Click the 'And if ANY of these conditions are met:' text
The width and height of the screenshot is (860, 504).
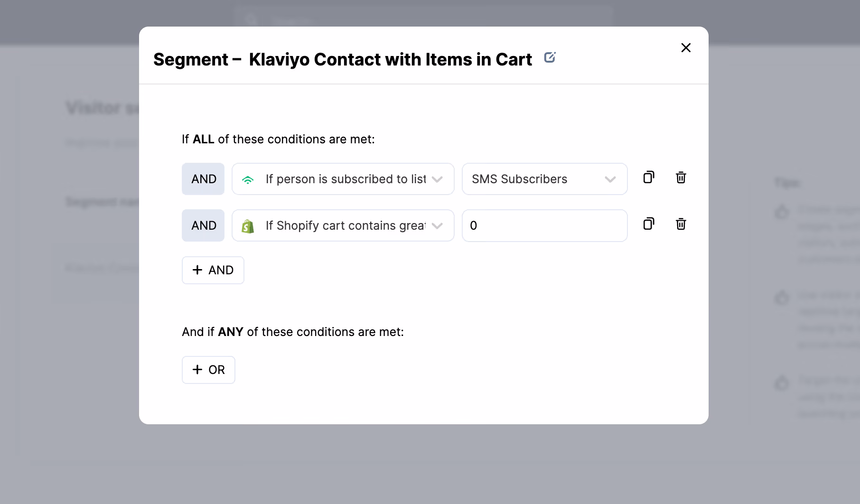click(x=293, y=332)
